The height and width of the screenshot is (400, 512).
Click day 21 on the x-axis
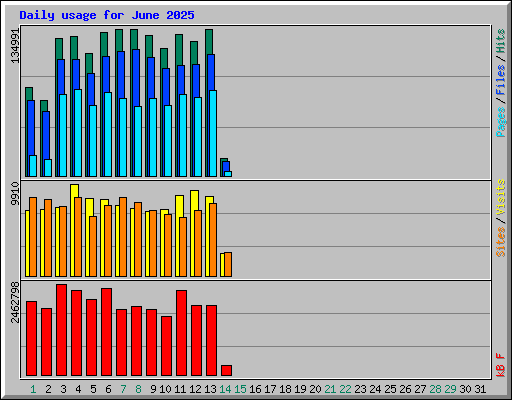(330, 389)
